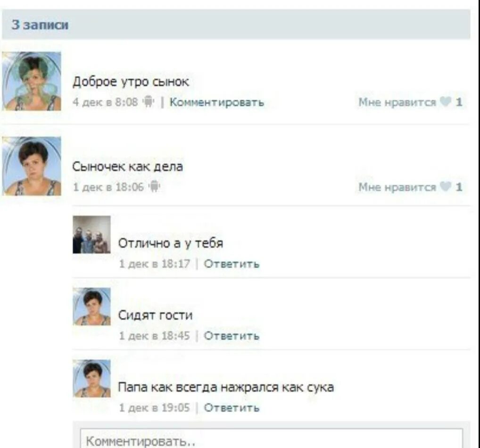Click the Android icon next to 4 дек в 8:08
480x448 pixels.
click(149, 101)
